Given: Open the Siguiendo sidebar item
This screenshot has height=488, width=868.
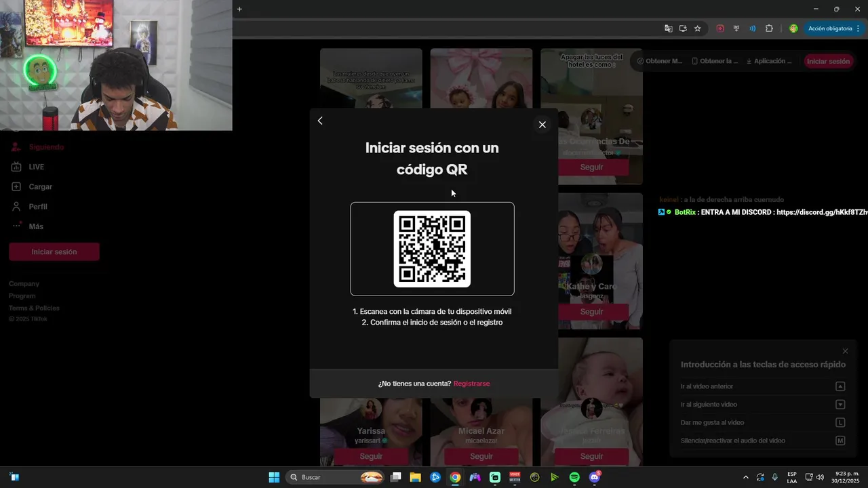Looking at the screenshot, I should [39, 147].
